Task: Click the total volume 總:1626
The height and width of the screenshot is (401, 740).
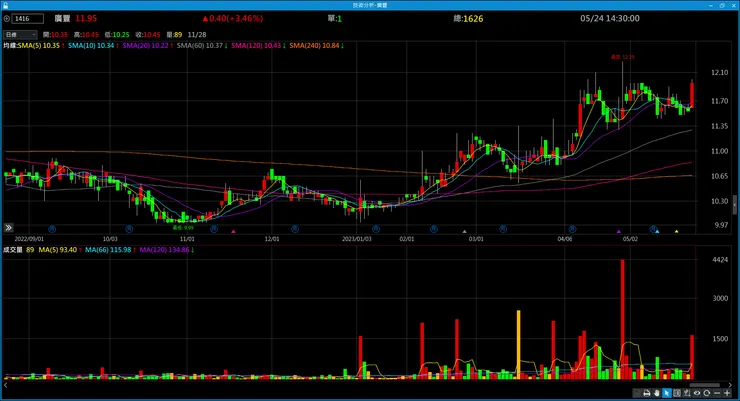Action: [x=468, y=18]
